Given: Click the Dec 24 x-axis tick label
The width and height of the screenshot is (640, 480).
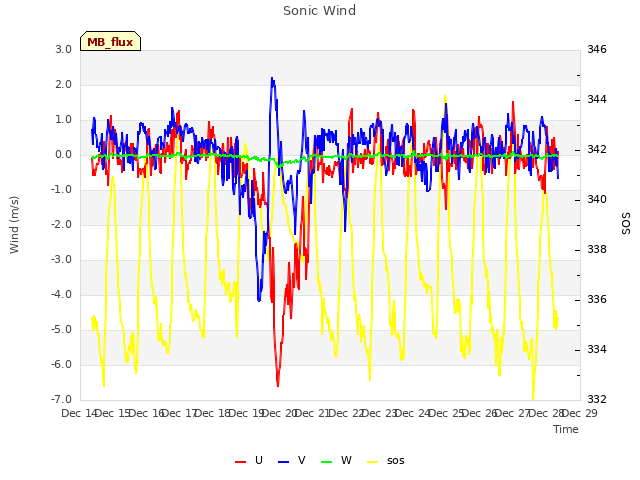Looking at the screenshot, I should pyautogui.click(x=413, y=413).
